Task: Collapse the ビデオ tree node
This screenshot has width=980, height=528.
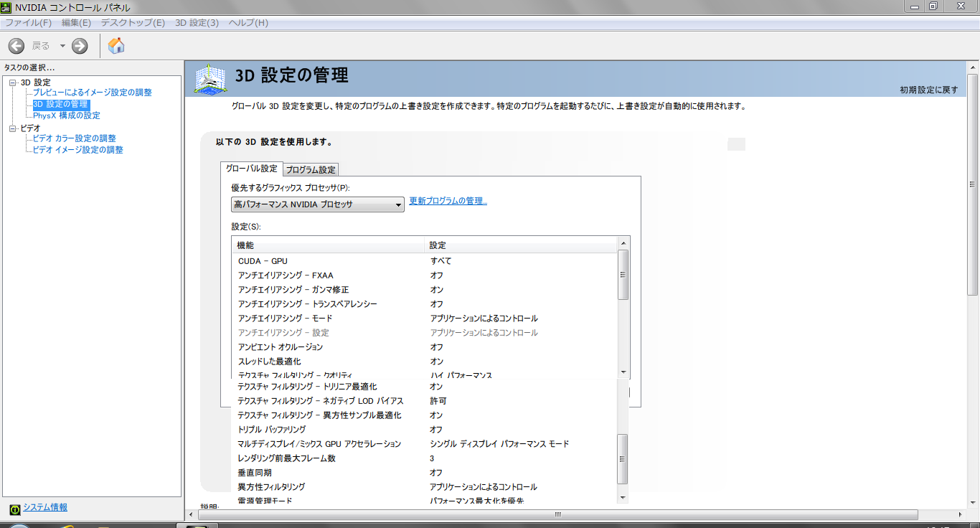Action: 12,128
